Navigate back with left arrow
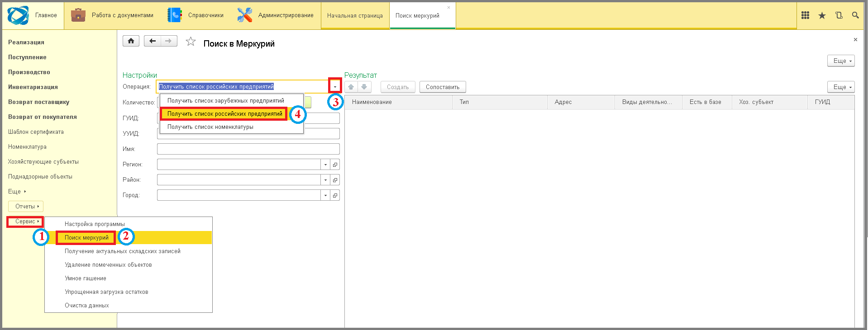Viewport: 868px width, 330px height. 153,41
